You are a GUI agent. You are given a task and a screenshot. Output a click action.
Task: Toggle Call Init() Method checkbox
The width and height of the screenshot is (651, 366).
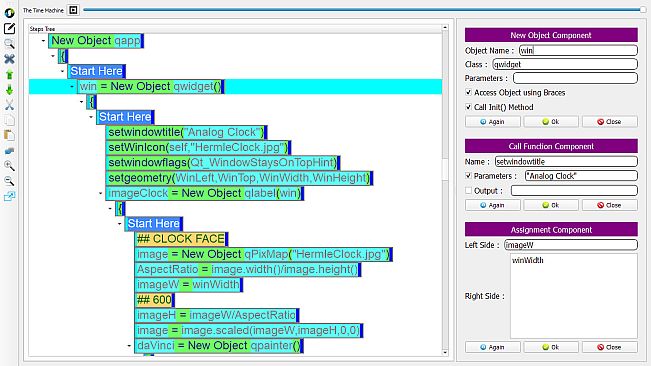(468, 107)
